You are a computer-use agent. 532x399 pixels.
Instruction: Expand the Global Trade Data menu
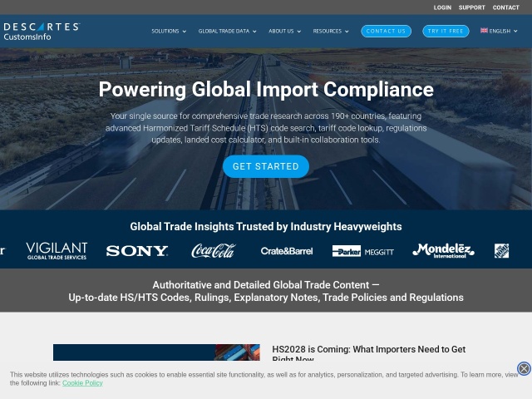coord(227,32)
